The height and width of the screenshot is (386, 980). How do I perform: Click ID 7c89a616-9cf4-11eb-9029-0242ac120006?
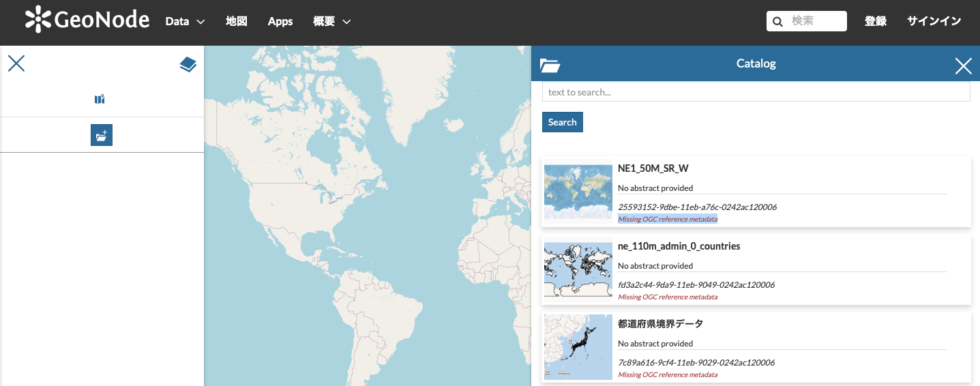(696, 363)
